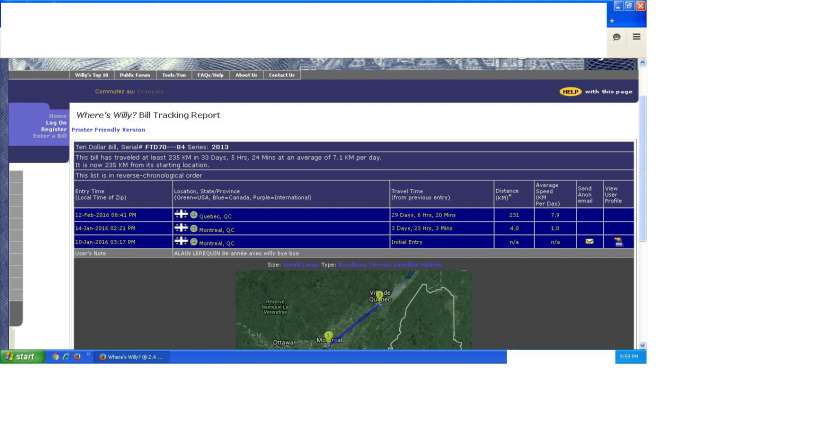Image resolution: width=825 pixels, height=429 pixels.
Task: Click the entry time 10-Jan-2016 03:17 PM
Action: click(105, 242)
